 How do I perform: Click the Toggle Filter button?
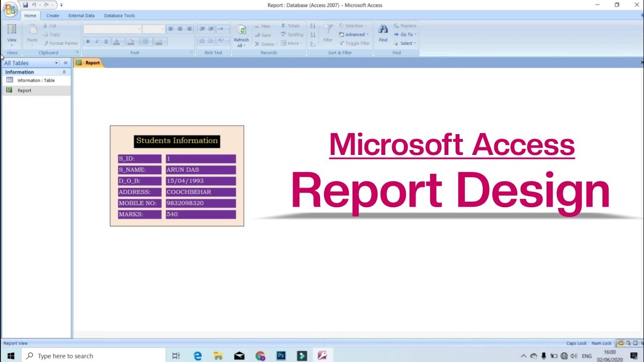pos(355,43)
